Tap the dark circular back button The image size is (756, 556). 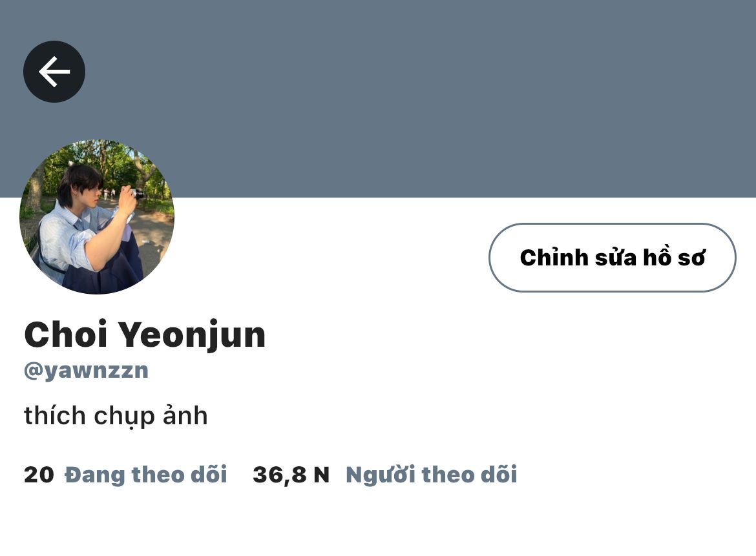[x=54, y=71]
